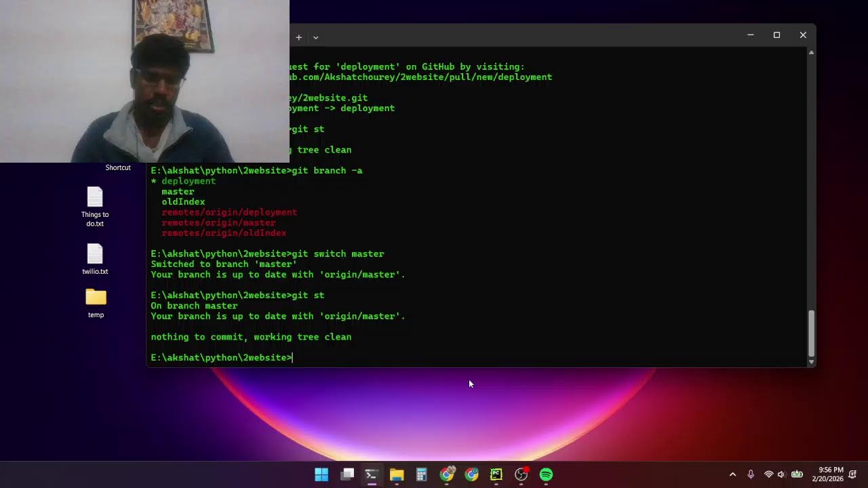Click the 'git branch -a' command line
Viewport: 868px width, 488px height.
[x=256, y=171]
